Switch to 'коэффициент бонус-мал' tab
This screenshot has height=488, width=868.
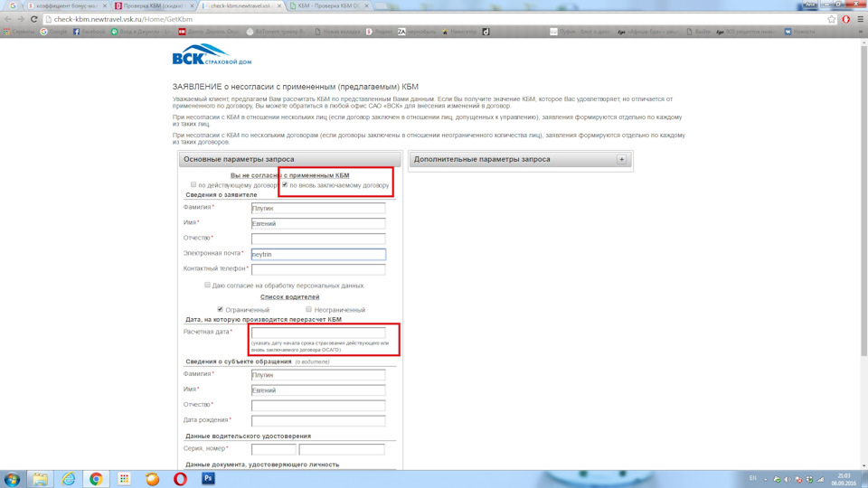[66, 5]
